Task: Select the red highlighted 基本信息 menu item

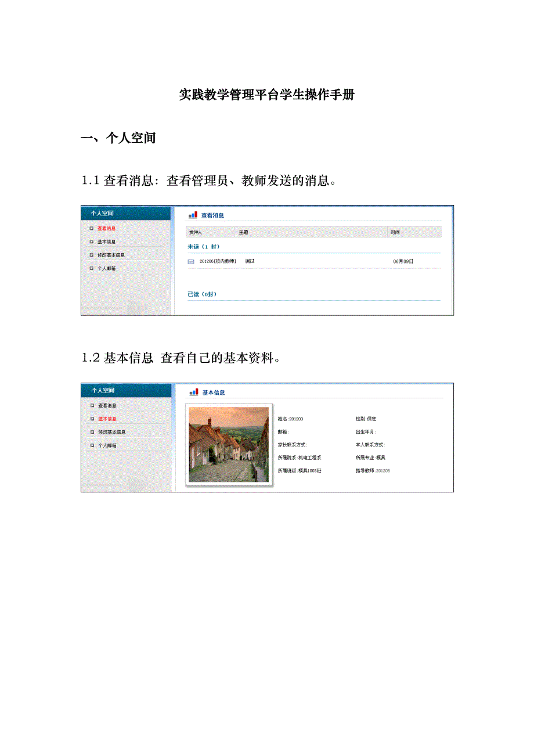Action: (107, 419)
